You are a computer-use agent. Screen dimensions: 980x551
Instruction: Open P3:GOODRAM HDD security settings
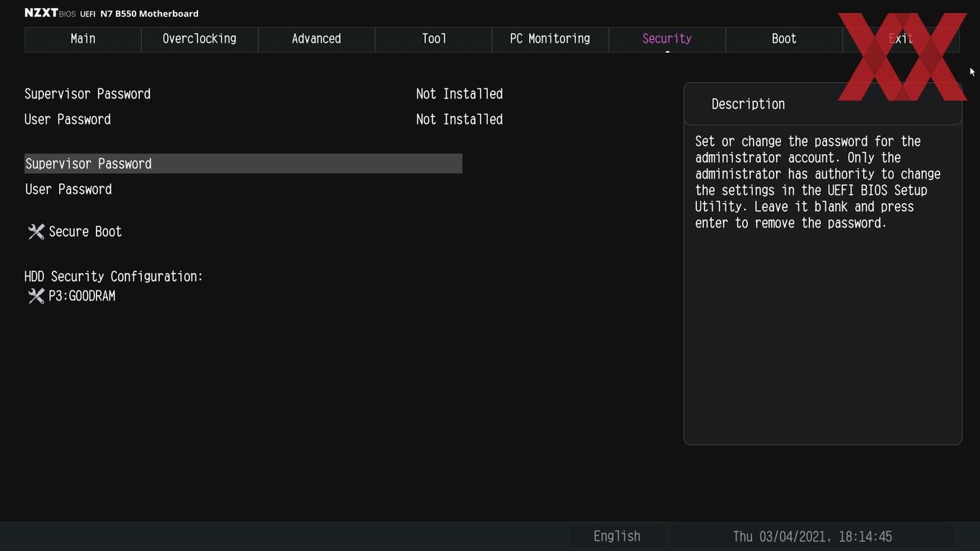pos(81,296)
